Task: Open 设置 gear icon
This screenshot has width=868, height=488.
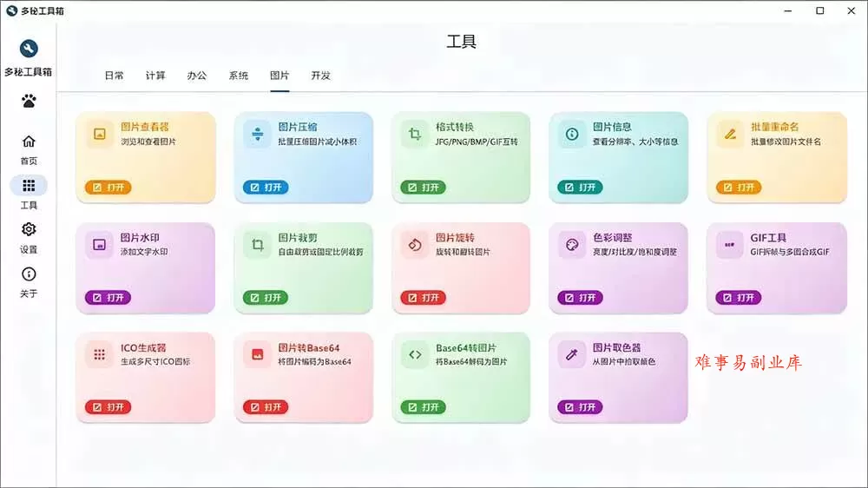Action: 29,229
